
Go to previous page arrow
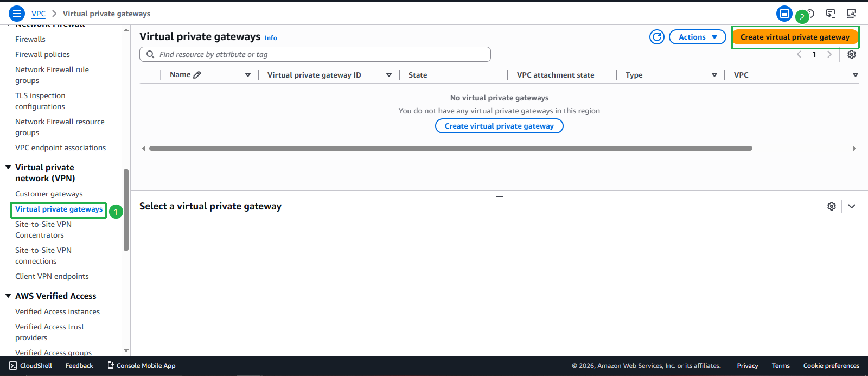[x=799, y=54]
